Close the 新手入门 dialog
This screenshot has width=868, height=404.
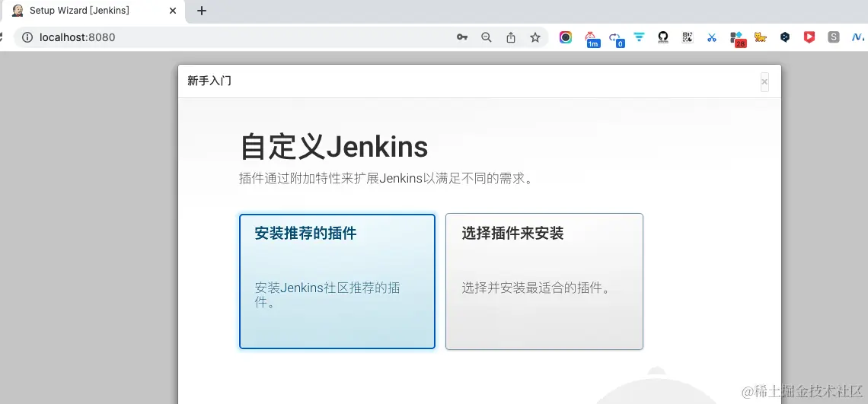764,82
